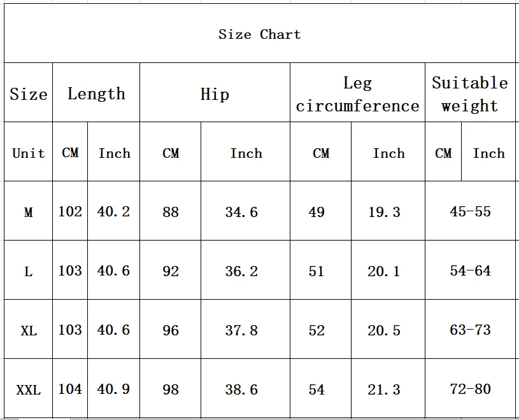The image size is (519, 420).
Task: Select the hip value 88 cell
Action: tap(171, 211)
